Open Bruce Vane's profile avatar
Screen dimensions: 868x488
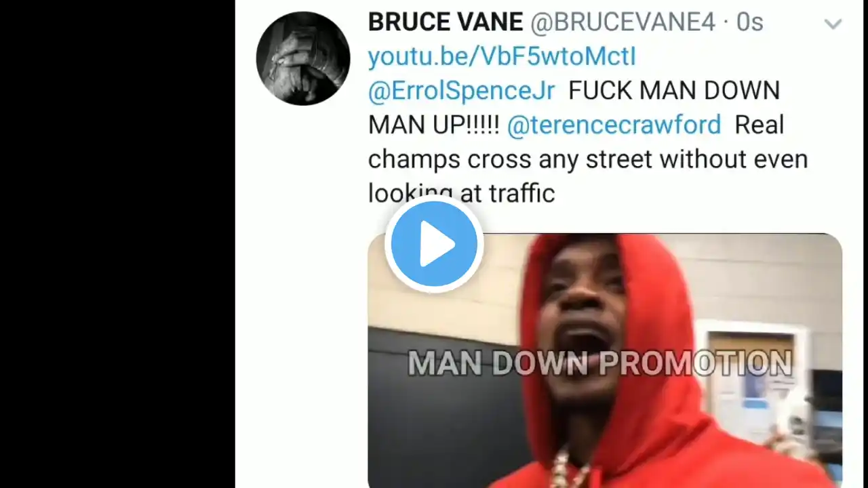(x=303, y=58)
